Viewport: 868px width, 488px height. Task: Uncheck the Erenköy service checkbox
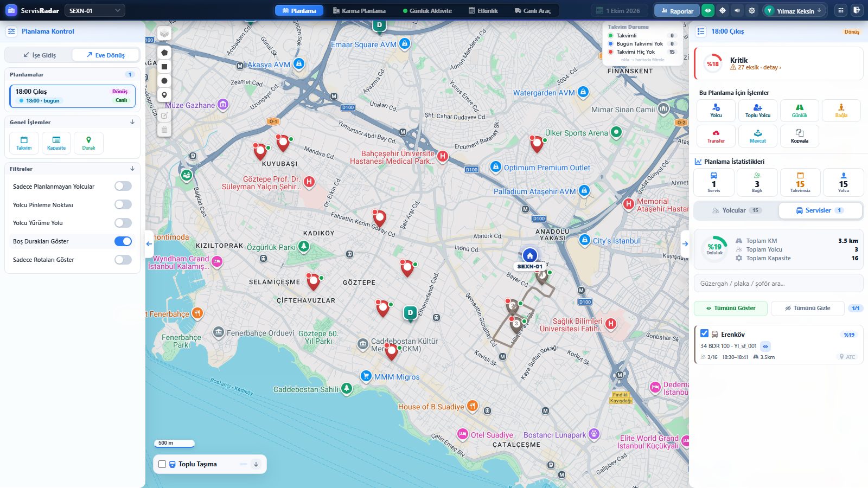705,333
